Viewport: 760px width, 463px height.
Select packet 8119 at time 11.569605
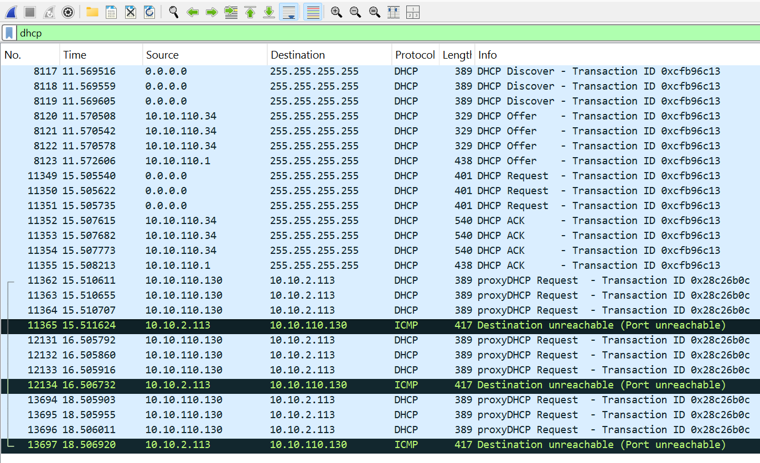(x=380, y=101)
